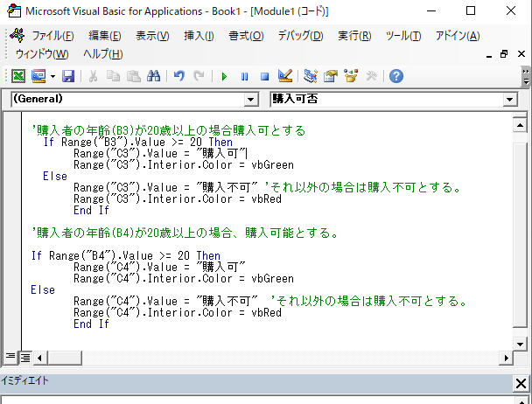Click the horizontal scroll left arrow
Image resolution: width=532 pixels, height=404 pixels.
tap(39, 358)
